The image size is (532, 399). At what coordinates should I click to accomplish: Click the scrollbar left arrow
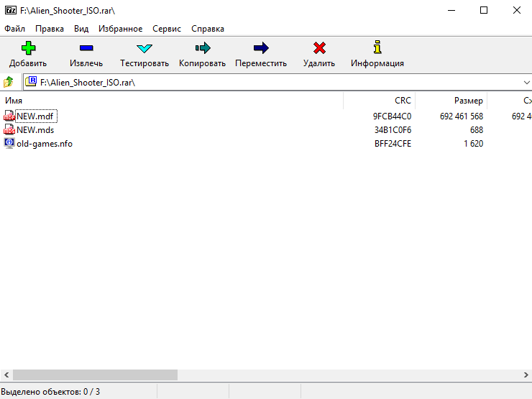(6, 375)
